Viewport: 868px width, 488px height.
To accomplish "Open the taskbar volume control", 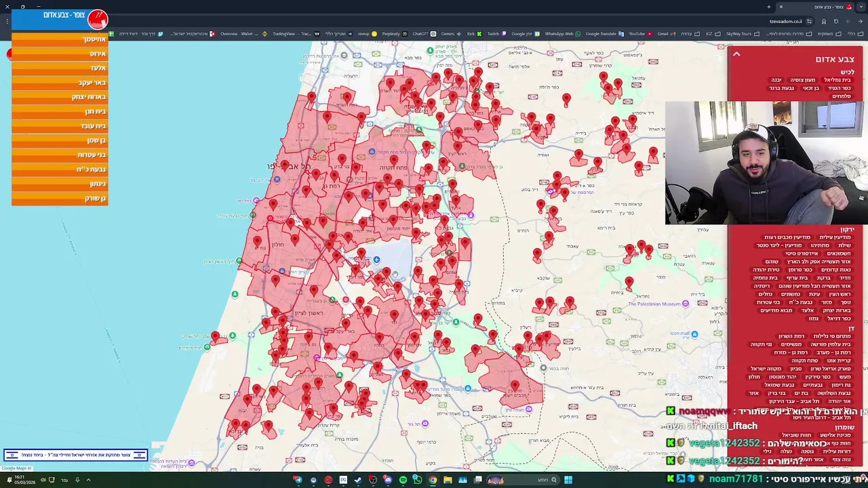I will click(x=43, y=480).
